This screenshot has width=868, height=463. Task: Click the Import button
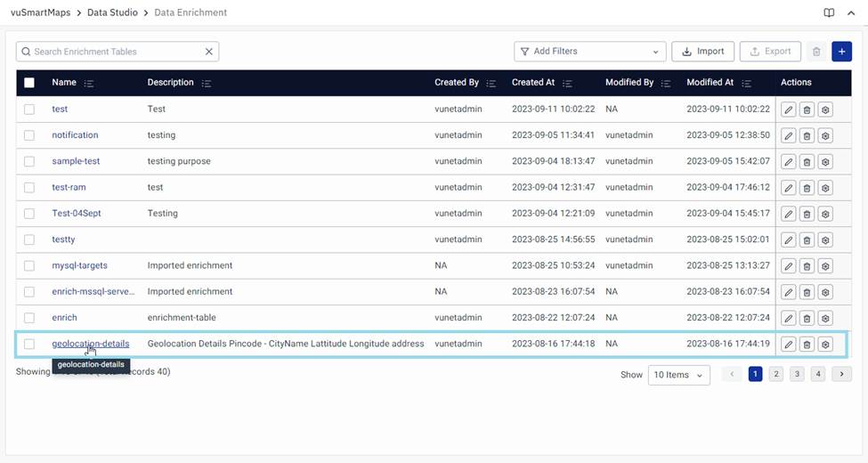[702, 52]
